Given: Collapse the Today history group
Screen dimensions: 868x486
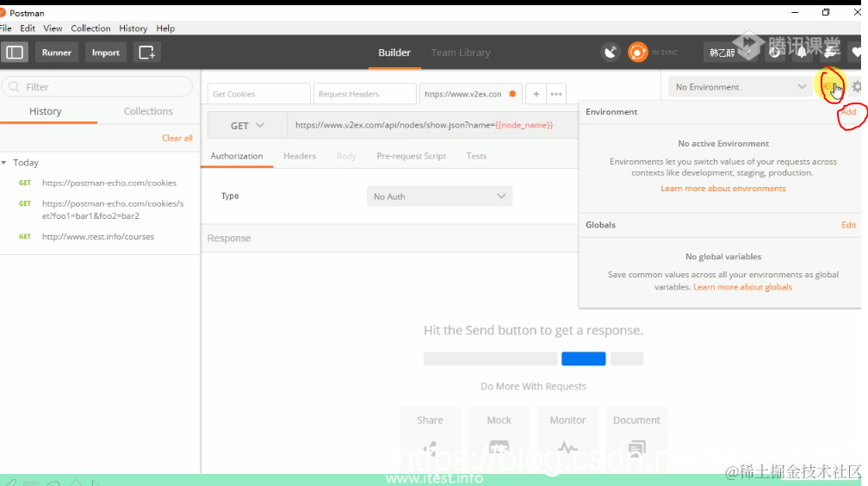Looking at the screenshot, I should click(3, 163).
